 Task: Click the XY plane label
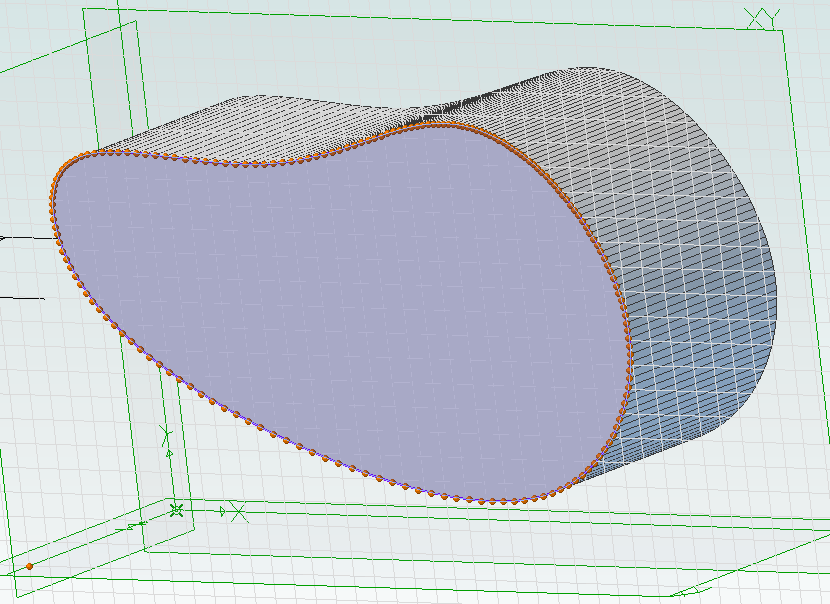(763, 19)
